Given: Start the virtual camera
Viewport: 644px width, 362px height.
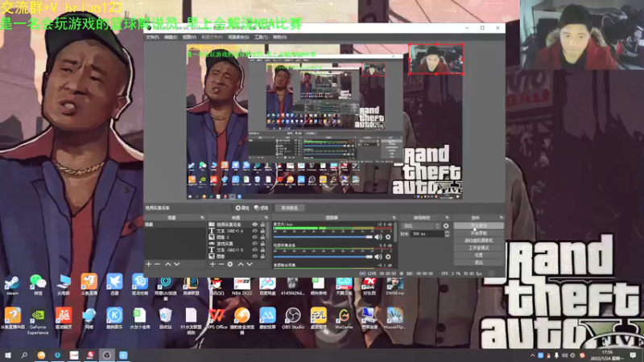Looking at the screenshot, I should click(478, 241).
